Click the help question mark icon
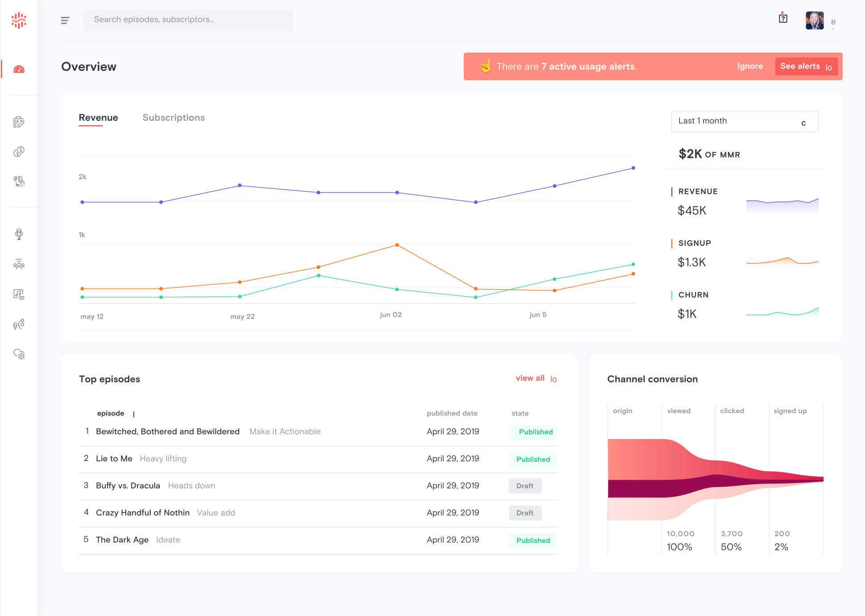 (783, 18)
